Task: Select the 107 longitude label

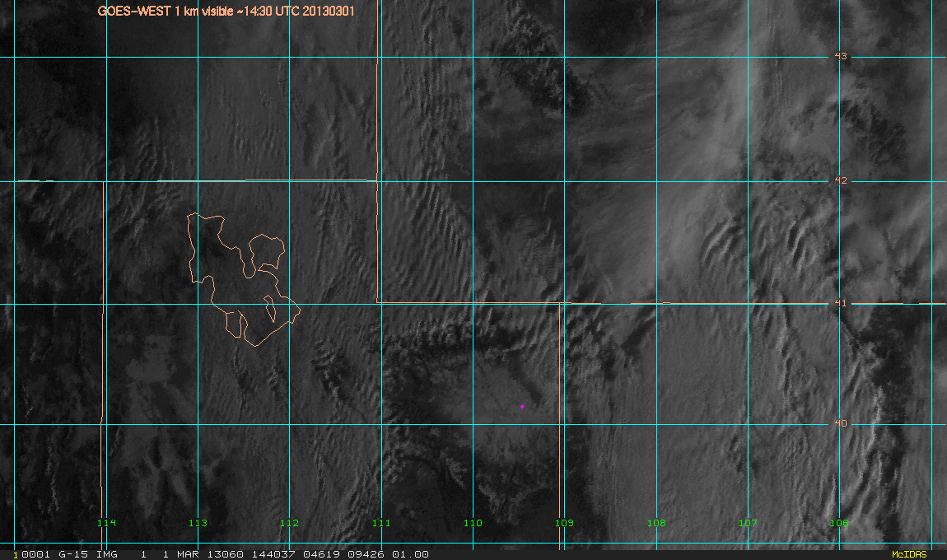Action: (x=749, y=523)
